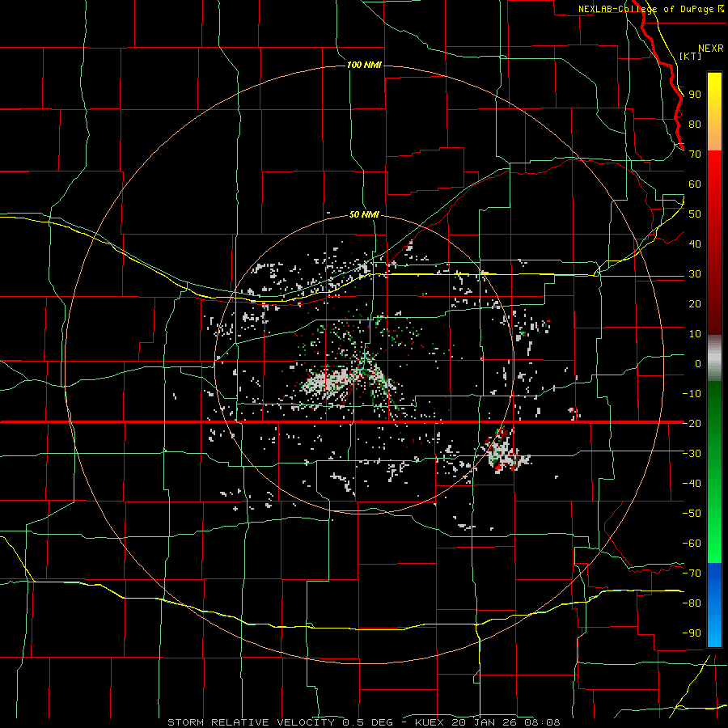Click the 50 NMI range ring label

364,214
